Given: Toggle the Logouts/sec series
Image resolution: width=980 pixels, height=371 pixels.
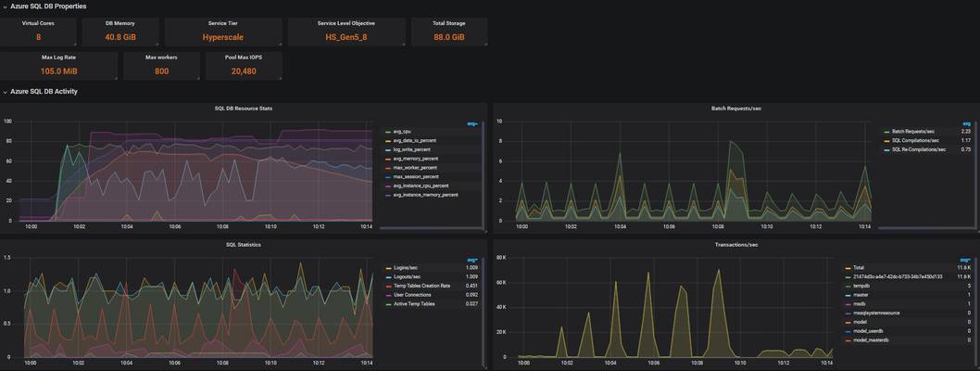Looking at the screenshot, I should 408,276.
